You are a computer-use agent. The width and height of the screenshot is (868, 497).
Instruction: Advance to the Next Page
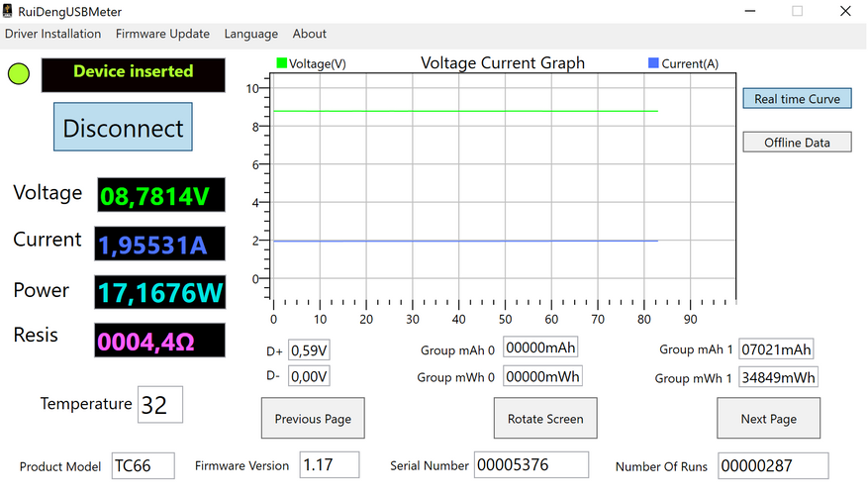pyautogui.click(x=769, y=419)
